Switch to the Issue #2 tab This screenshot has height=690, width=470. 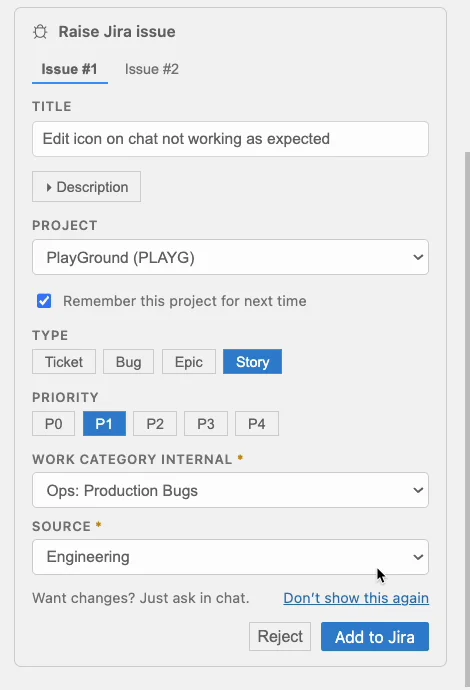point(152,69)
